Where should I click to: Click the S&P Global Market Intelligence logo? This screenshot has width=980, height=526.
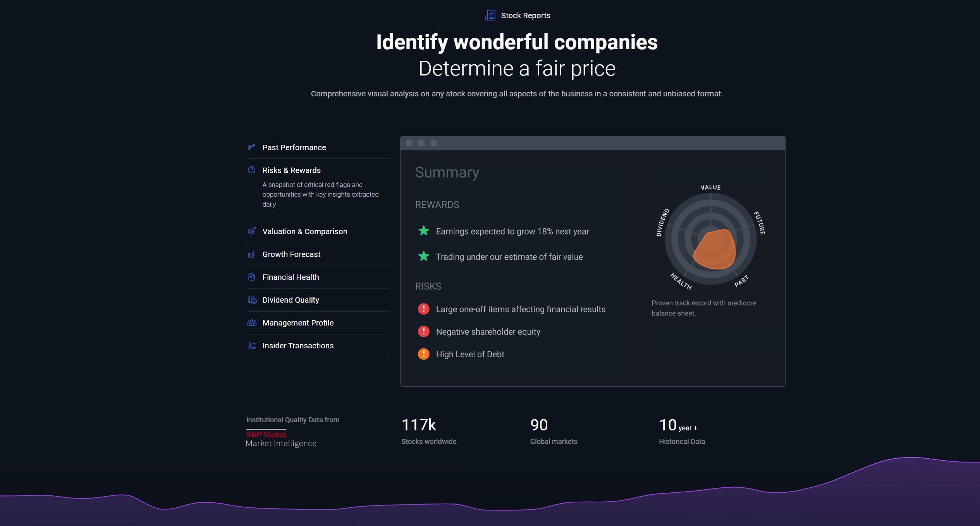click(x=281, y=439)
